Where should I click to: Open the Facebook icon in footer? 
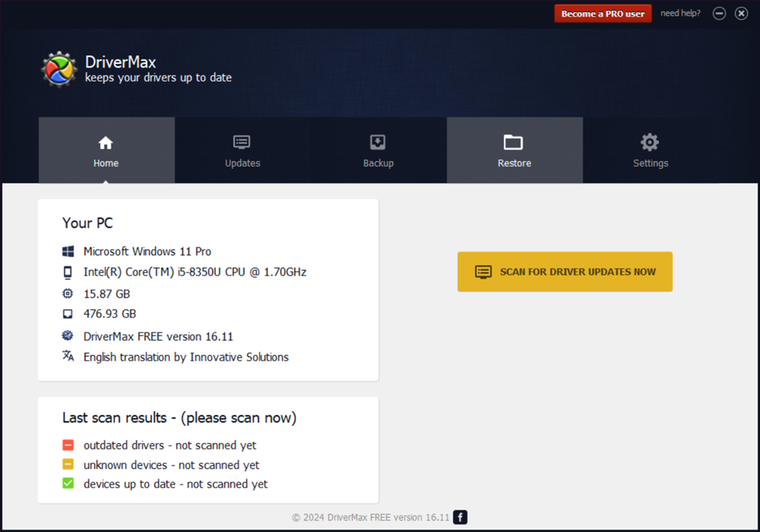click(x=460, y=517)
